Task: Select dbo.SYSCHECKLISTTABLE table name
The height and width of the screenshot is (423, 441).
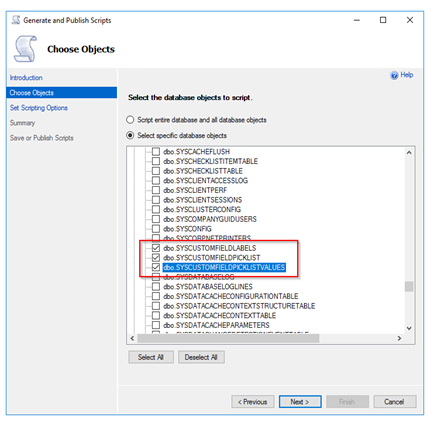Action: tap(203, 171)
